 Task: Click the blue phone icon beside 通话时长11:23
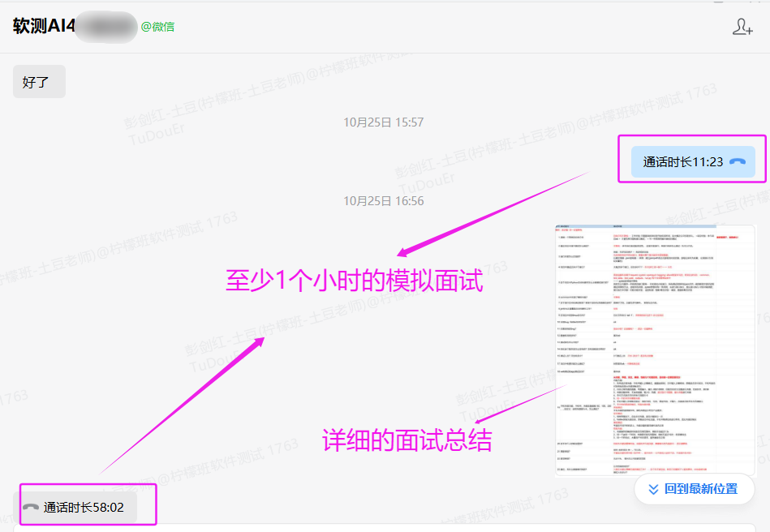[x=737, y=162]
